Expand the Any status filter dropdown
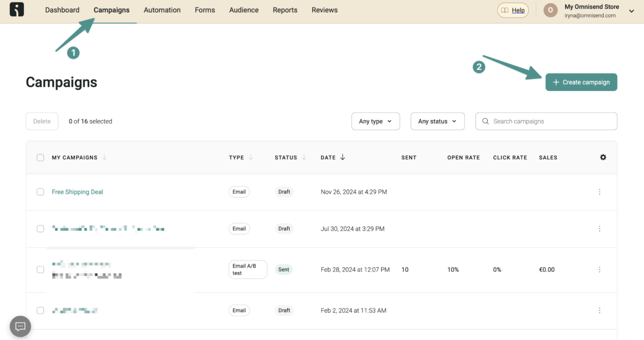Viewport: 644px width, 340px height. pyautogui.click(x=437, y=121)
